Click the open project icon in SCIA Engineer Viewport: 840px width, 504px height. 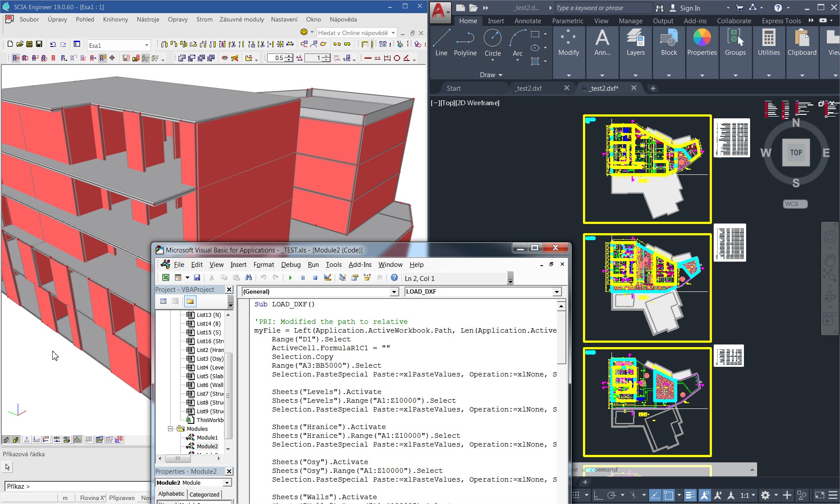click(20, 44)
